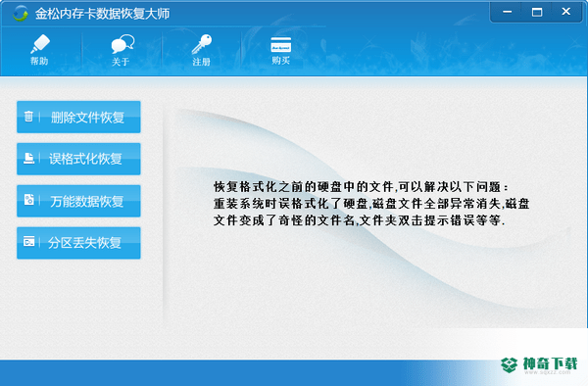
Task: Open the 注册 (Register) key icon
Action: 202,50
